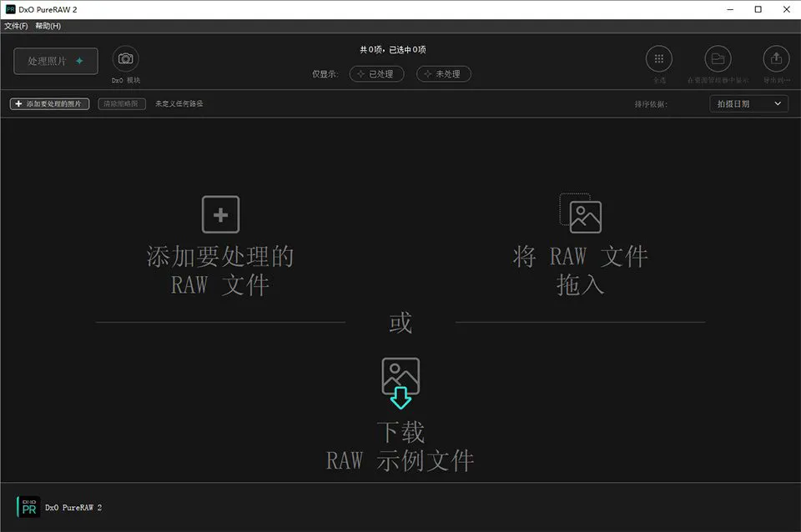Click the export (导出到) icon
Image resolution: width=801 pixels, height=532 pixels.
click(x=776, y=59)
